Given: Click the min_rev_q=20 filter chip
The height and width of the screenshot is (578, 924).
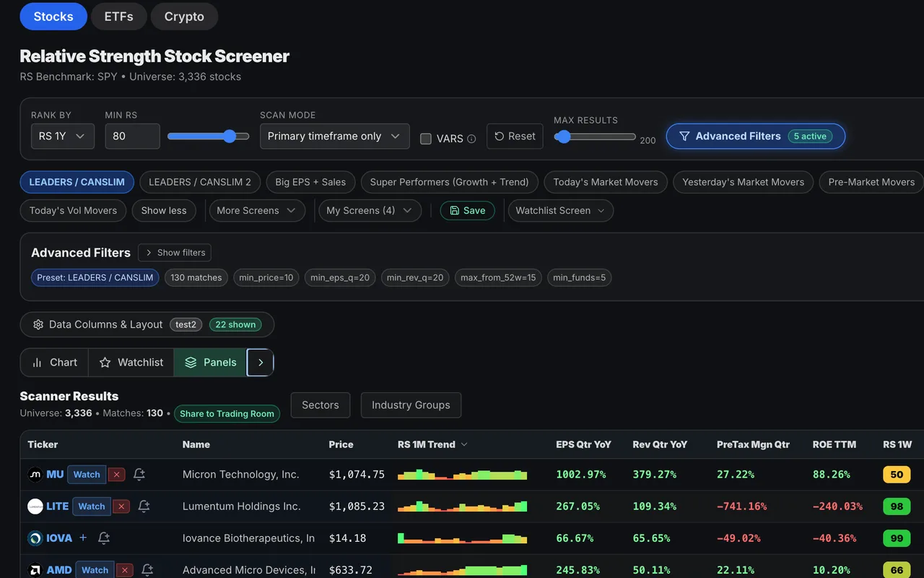Looking at the screenshot, I should tap(415, 277).
